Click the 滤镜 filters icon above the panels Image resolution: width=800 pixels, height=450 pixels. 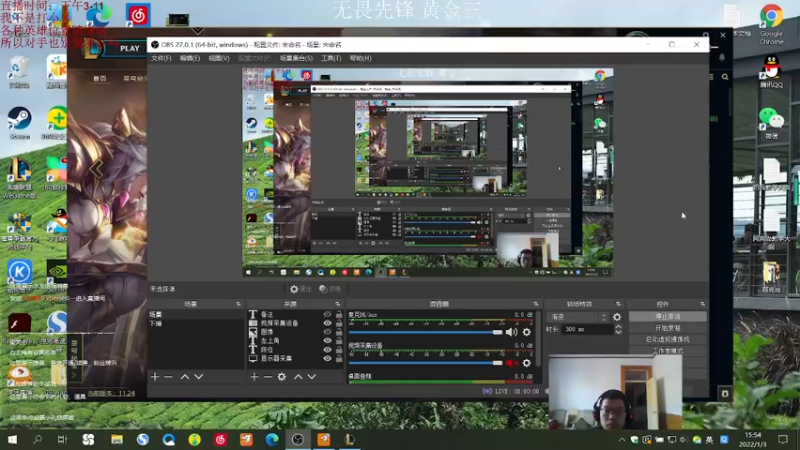click(x=330, y=289)
